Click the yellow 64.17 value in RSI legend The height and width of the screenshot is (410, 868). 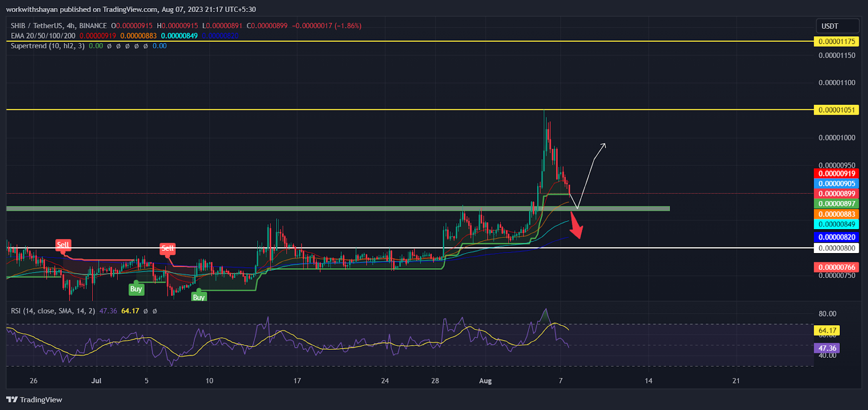point(130,311)
